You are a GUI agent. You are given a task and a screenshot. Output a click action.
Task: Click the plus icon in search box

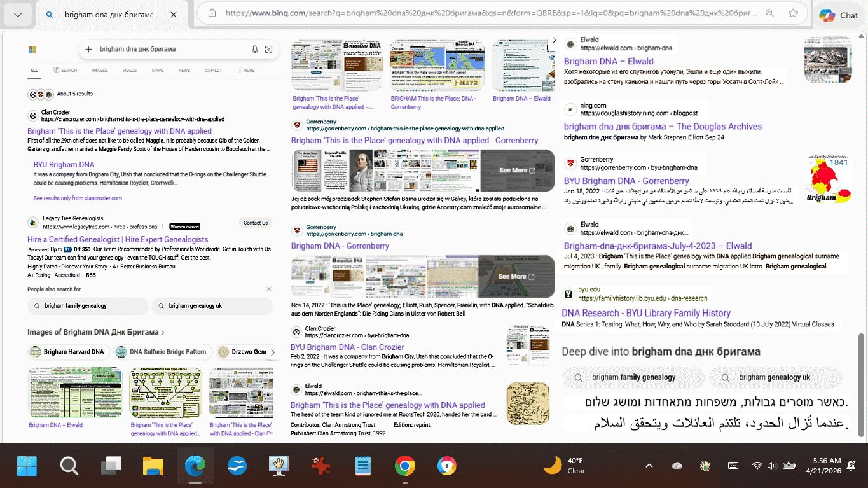pyautogui.click(x=88, y=50)
